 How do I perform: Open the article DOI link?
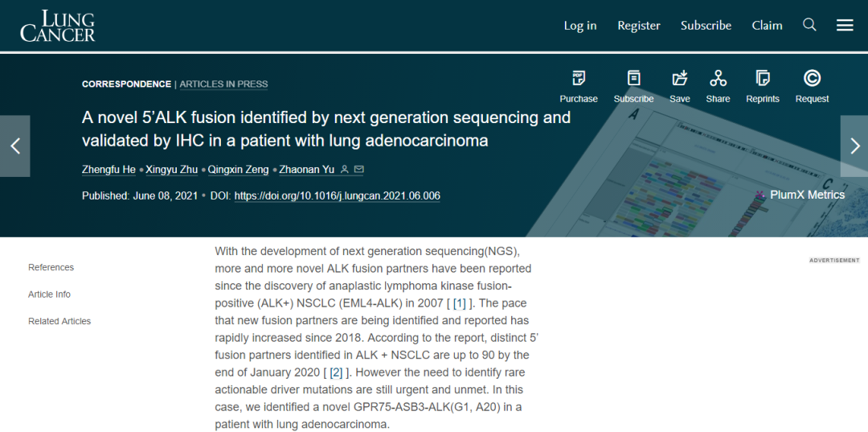coord(337,196)
